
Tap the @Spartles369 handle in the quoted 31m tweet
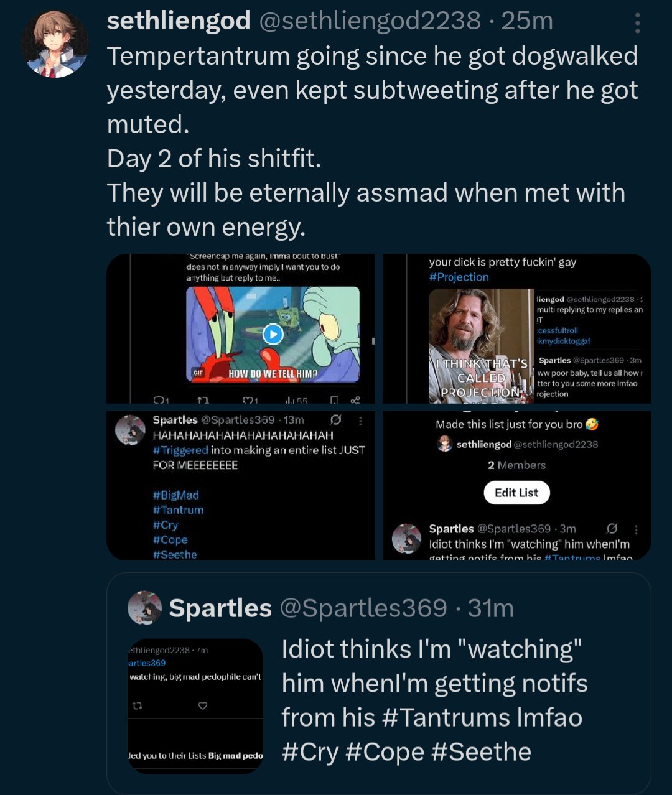(363, 608)
